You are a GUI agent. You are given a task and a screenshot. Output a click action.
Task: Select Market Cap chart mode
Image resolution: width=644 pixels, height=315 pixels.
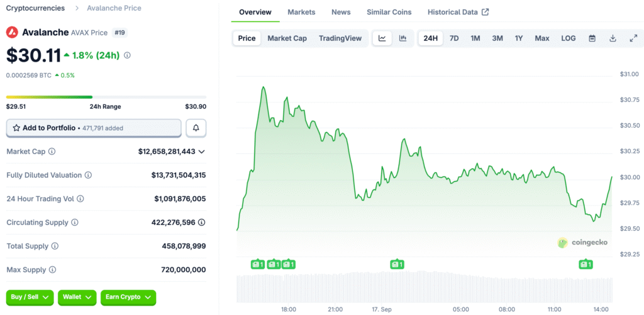[x=287, y=38]
